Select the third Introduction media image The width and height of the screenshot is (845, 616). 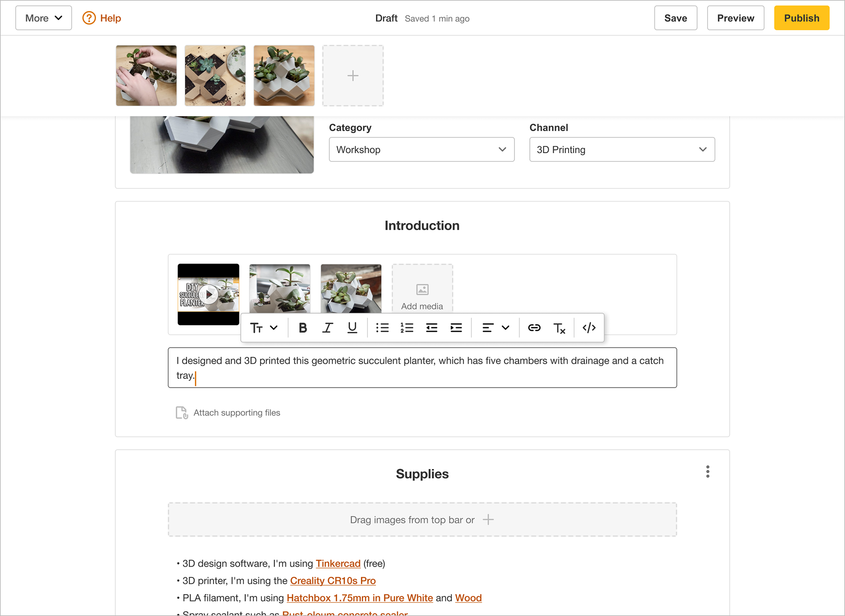pyautogui.click(x=351, y=289)
